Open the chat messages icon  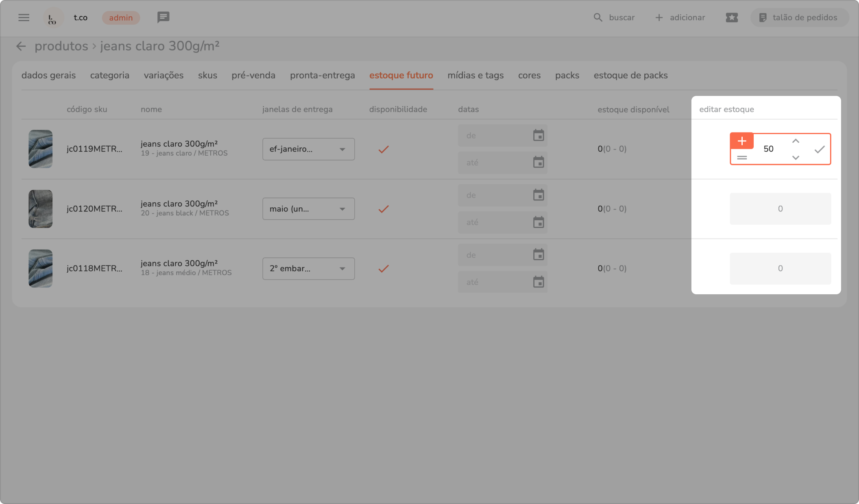[163, 17]
